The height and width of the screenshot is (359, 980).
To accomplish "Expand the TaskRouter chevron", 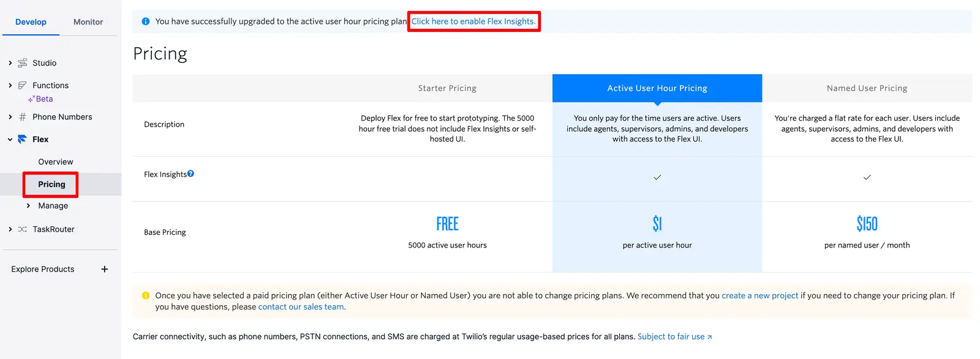I will pyautogui.click(x=10, y=229).
